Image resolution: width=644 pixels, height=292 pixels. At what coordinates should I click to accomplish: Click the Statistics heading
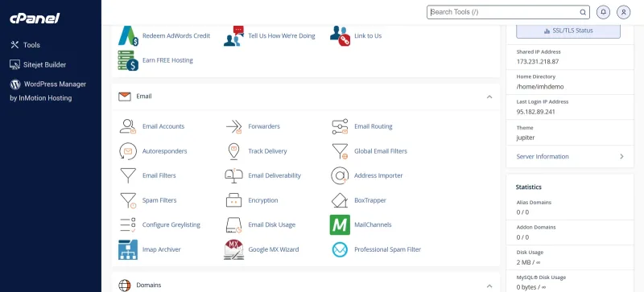529,187
